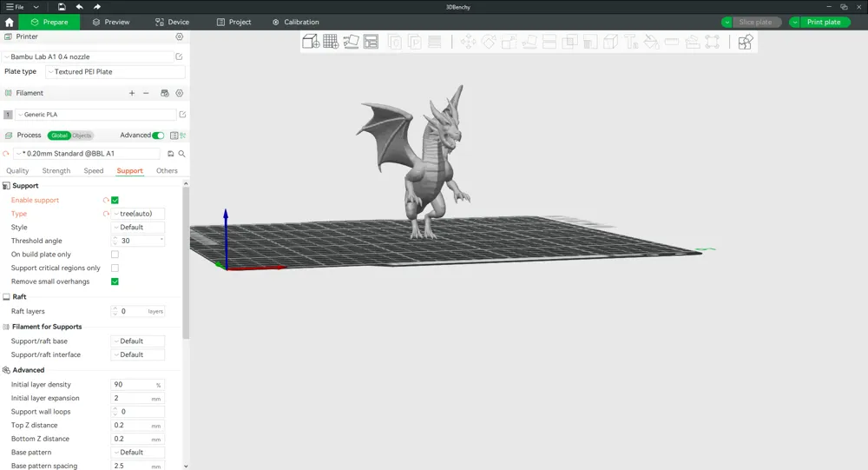Select the Assemble tool icon
This screenshot has width=868, height=470.
point(692,42)
